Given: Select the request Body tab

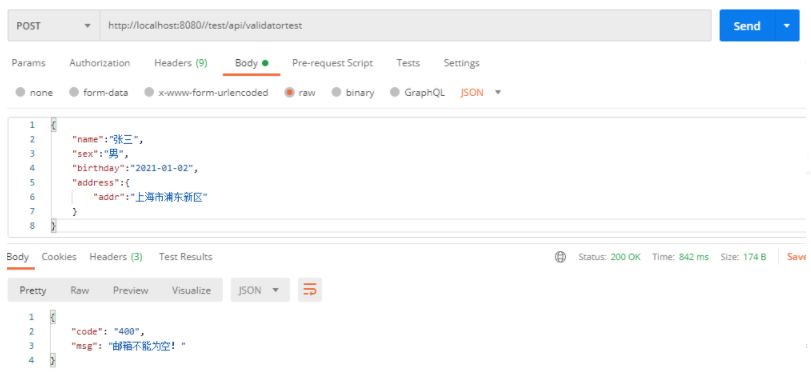Looking at the screenshot, I should tap(251, 63).
